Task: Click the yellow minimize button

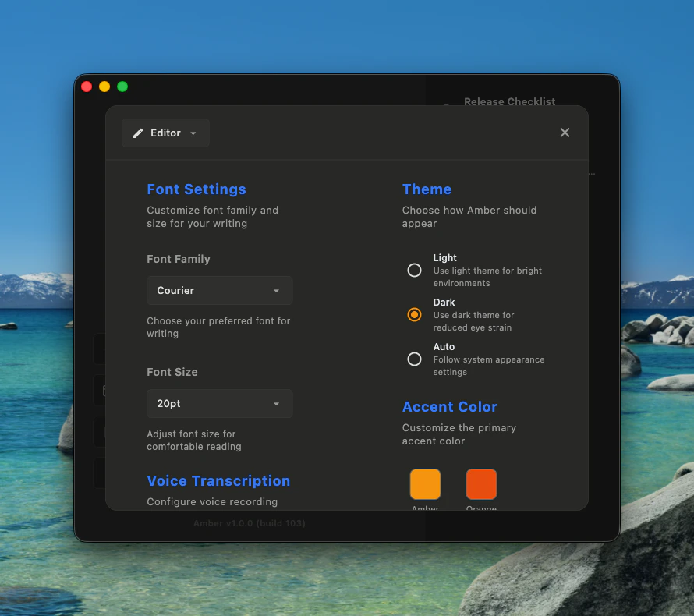Action: click(x=104, y=87)
